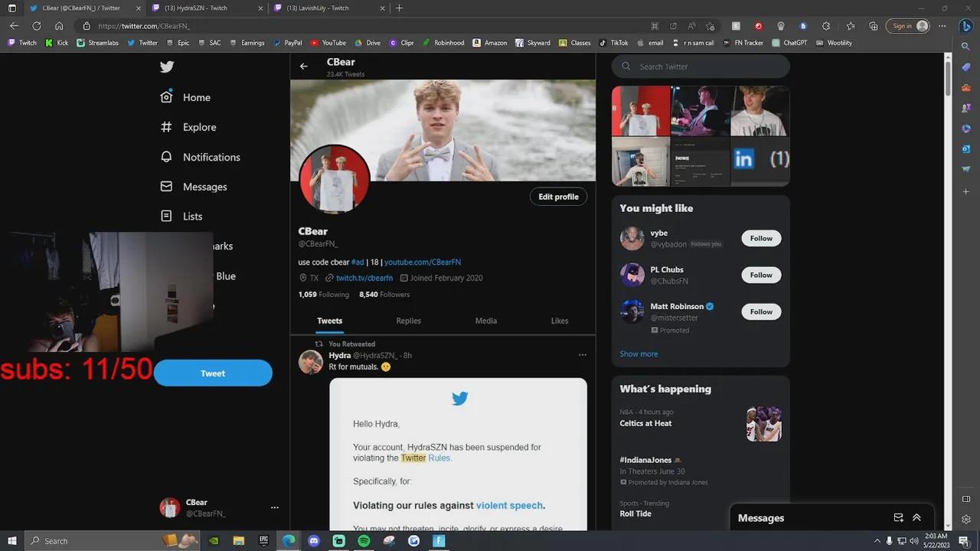Open Discord from the taskbar
Screen dimensions: 980x551
(313, 540)
